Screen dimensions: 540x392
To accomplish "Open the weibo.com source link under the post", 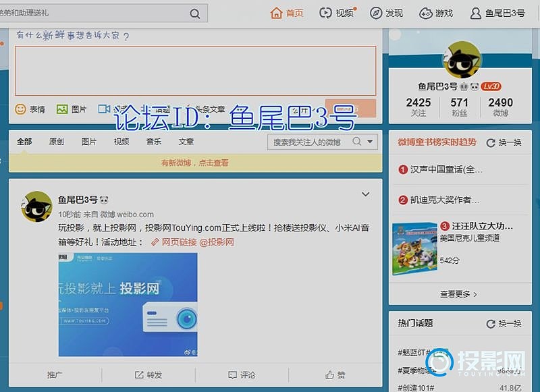I will (x=135, y=215).
